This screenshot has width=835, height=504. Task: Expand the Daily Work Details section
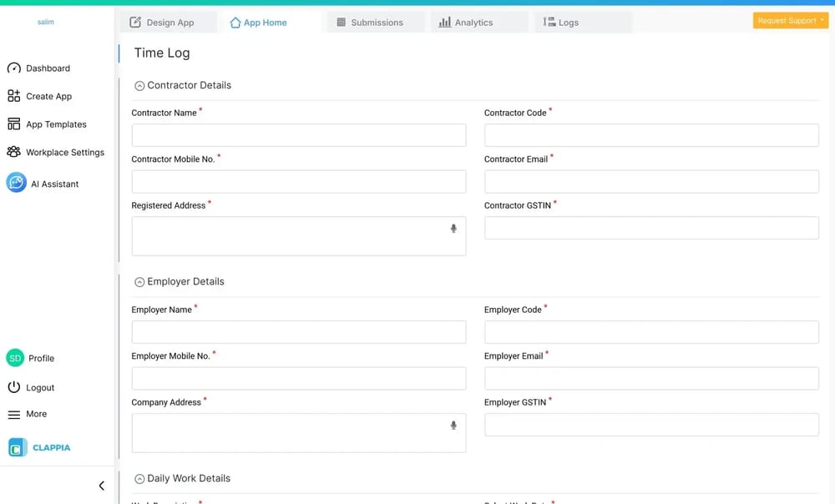139,478
